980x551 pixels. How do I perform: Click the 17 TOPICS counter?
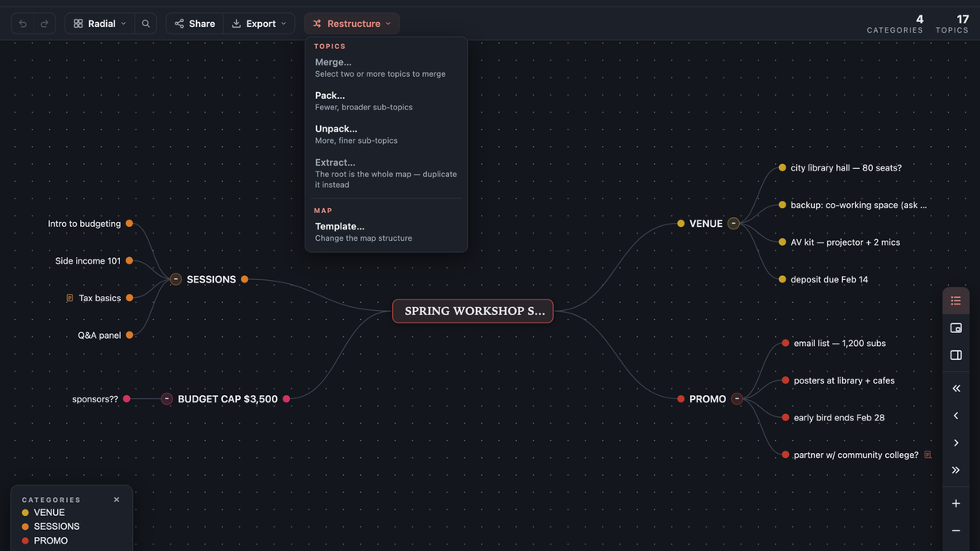(952, 24)
